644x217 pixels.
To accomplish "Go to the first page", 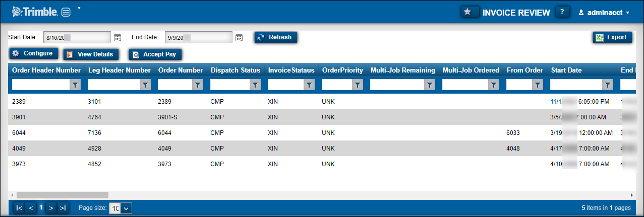I will pos(19,207).
